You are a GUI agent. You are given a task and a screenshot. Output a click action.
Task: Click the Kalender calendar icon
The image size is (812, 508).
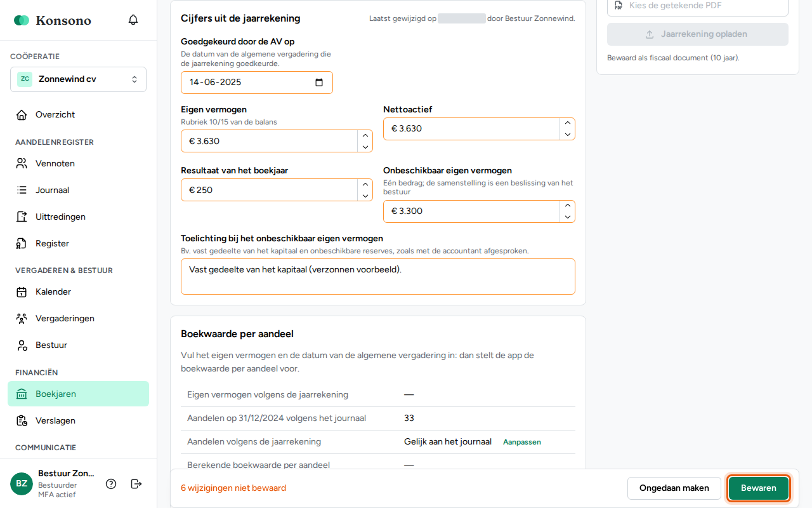coord(22,292)
